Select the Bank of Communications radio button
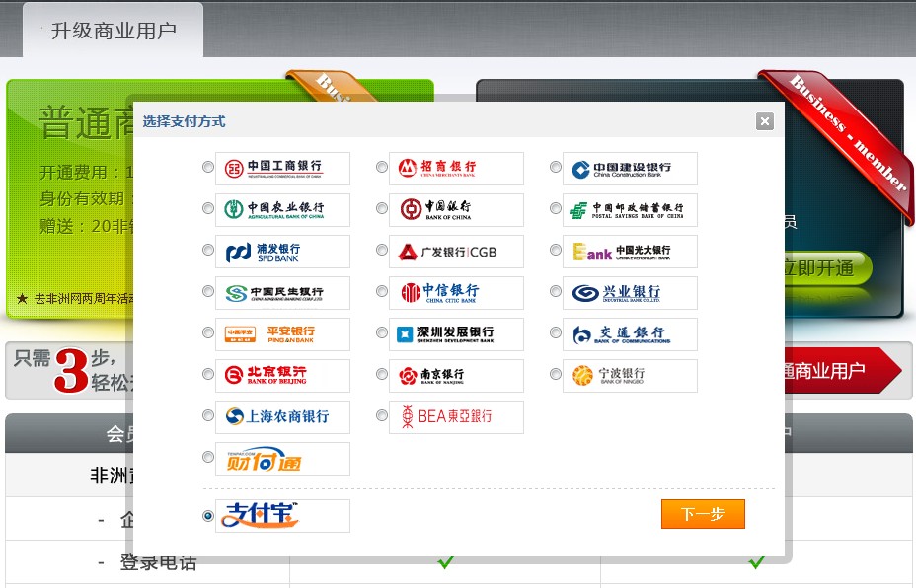The width and height of the screenshot is (916, 588). point(555,332)
